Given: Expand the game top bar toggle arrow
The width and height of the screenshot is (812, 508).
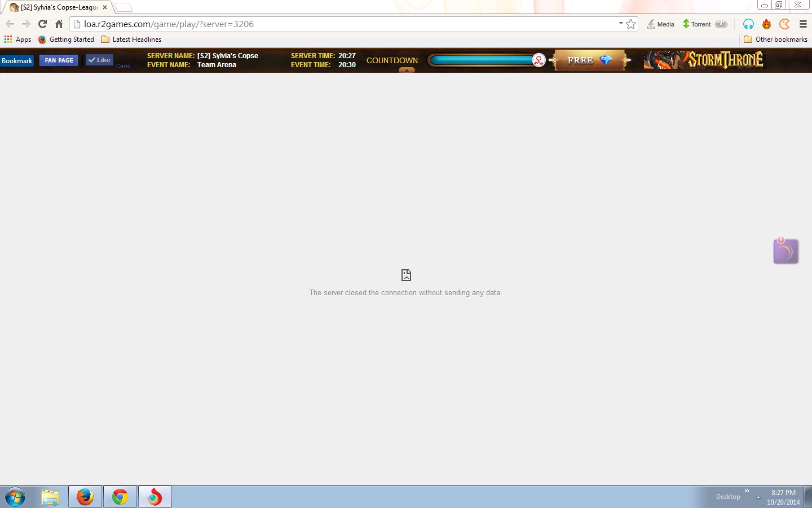Looking at the screenshot, I should click(x=407, y=70).
